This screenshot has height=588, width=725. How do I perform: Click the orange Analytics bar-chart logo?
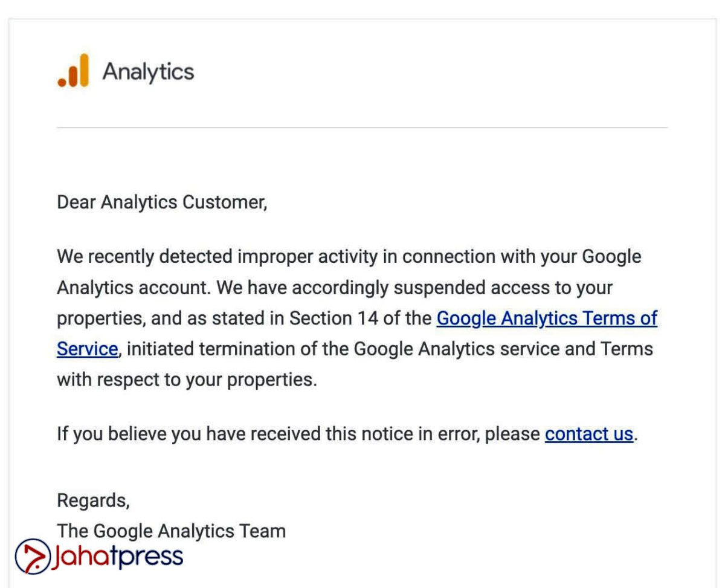pyautogui.click(x=73, y=71)
